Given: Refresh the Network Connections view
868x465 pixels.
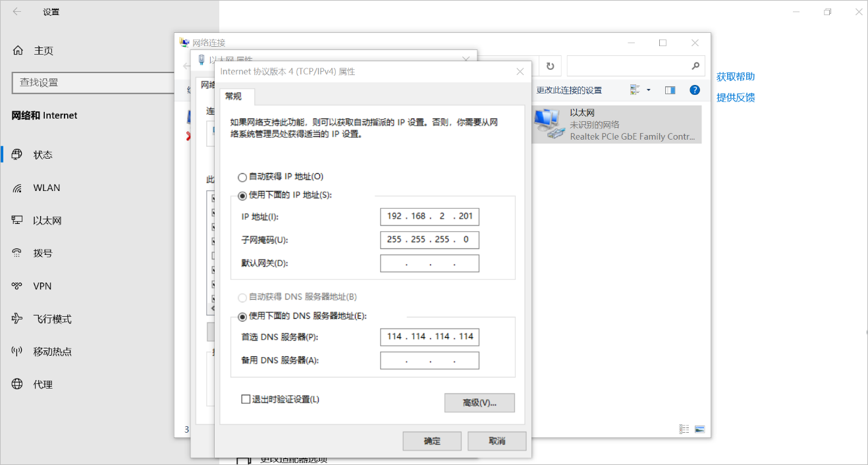Looking at the screenshot, I should point(550,66).
